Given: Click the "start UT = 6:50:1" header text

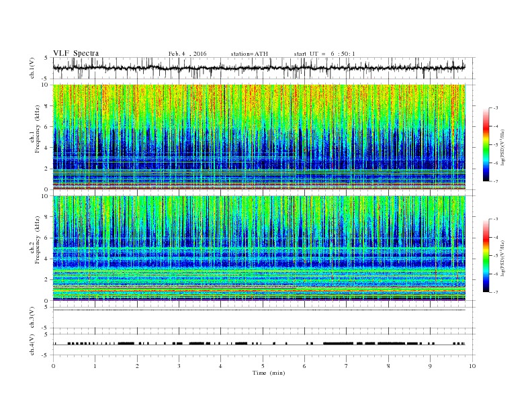Looking at the screenshot, I should tap(324, 54).
